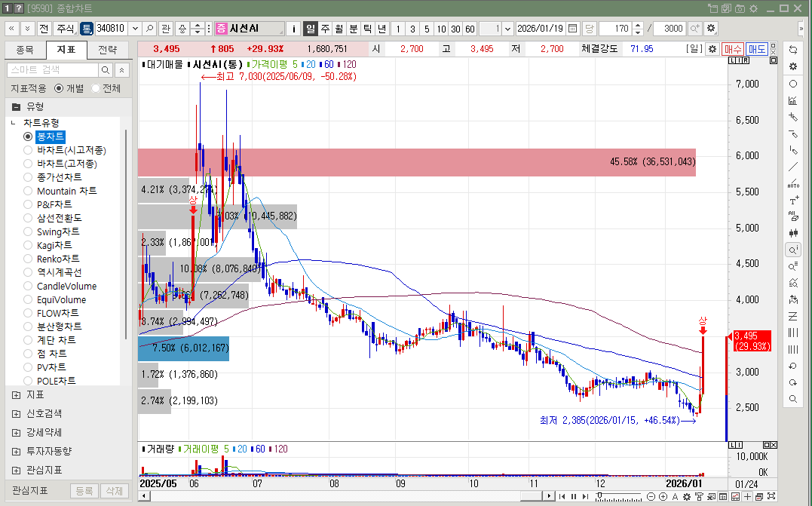Expand the 투자자동향 tree section
812x506 pixels.
click(x=16, y=452)
